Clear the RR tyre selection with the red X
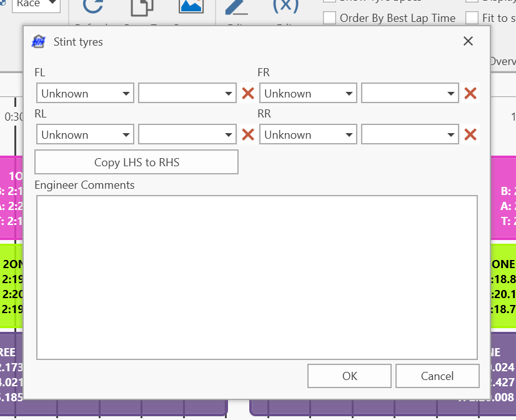Viewport: 516px width, 420px height. (x=470, y=135)
